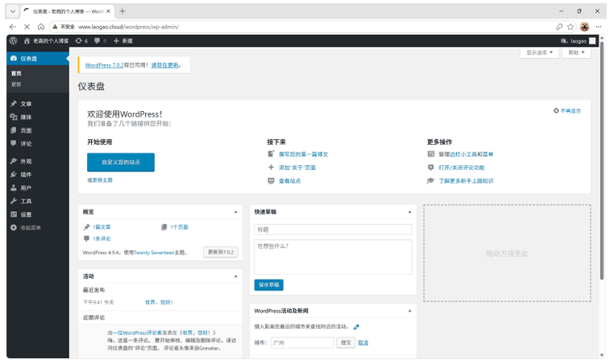Click the pencil edit location icon
Image resolution: width=614 pixels, height=364 pixels.
tap(356, 327)
